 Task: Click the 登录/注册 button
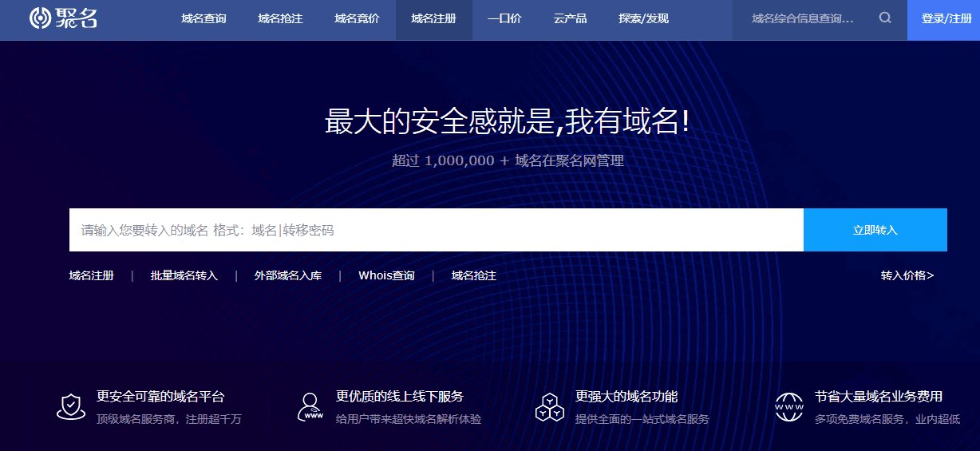coord(946,19)
